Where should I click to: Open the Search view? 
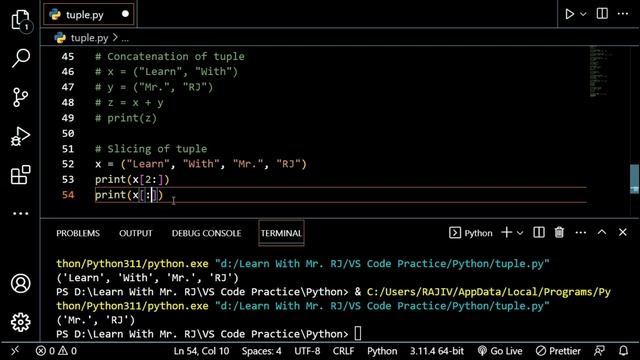20,58
